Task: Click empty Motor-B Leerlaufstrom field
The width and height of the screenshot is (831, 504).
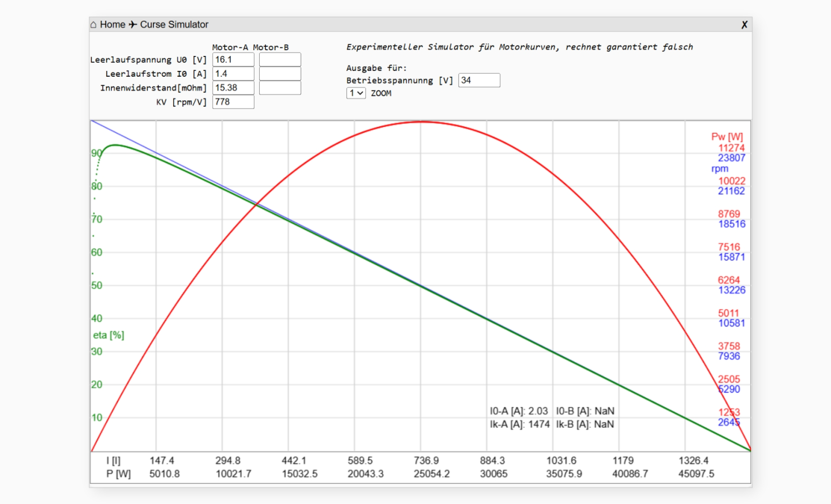Action: [x=280, y=74]
